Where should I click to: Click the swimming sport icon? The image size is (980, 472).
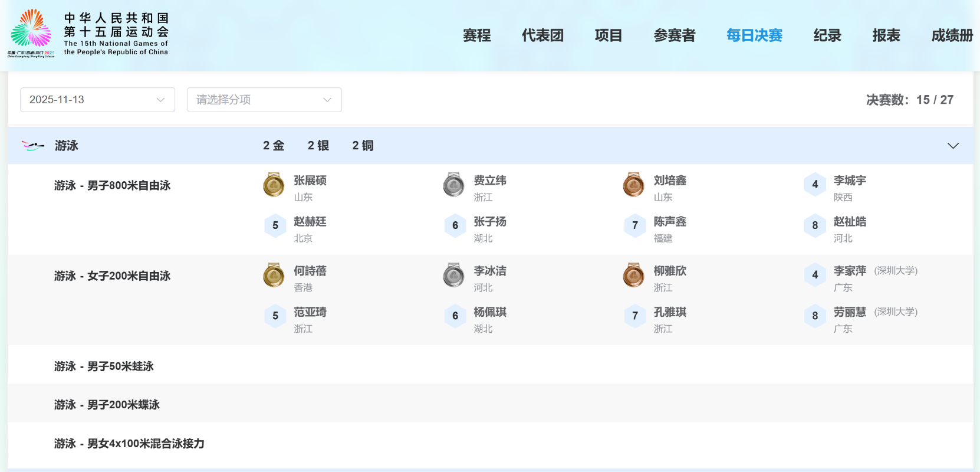[x=32, y=146]
